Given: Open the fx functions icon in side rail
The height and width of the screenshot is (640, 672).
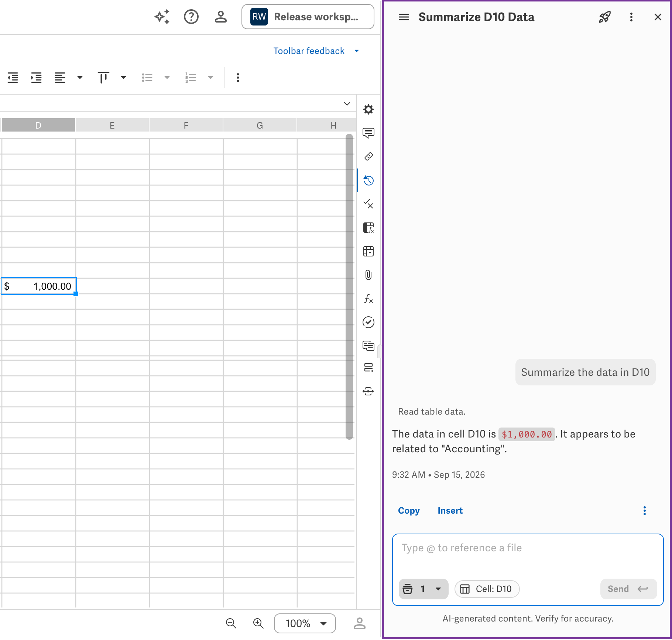Looking at the screenshot, I should point(368,299).
